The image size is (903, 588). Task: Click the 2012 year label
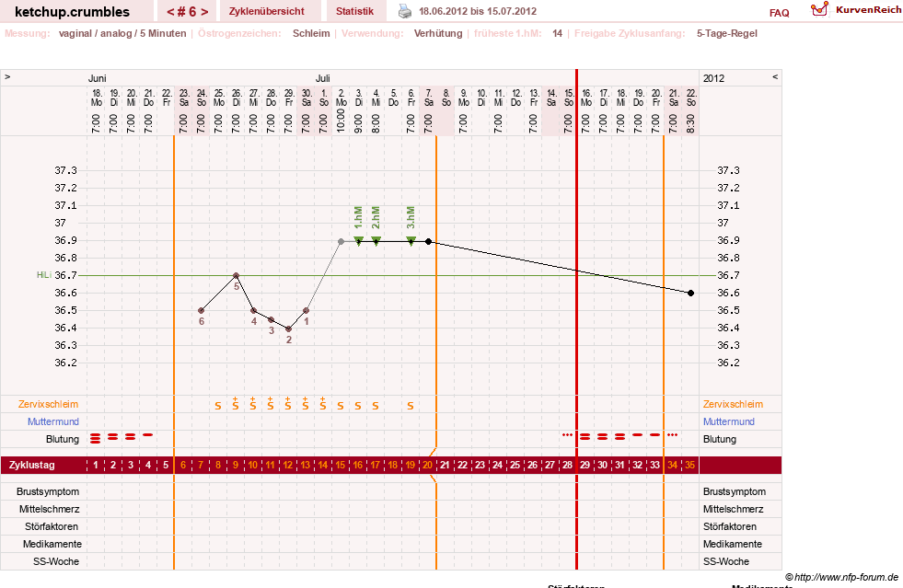pyautogui.click(x=713, y=78)
